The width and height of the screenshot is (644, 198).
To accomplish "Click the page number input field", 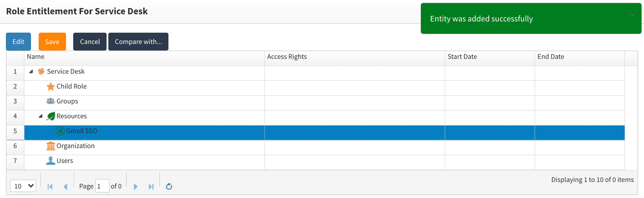I will pos(102,186).
